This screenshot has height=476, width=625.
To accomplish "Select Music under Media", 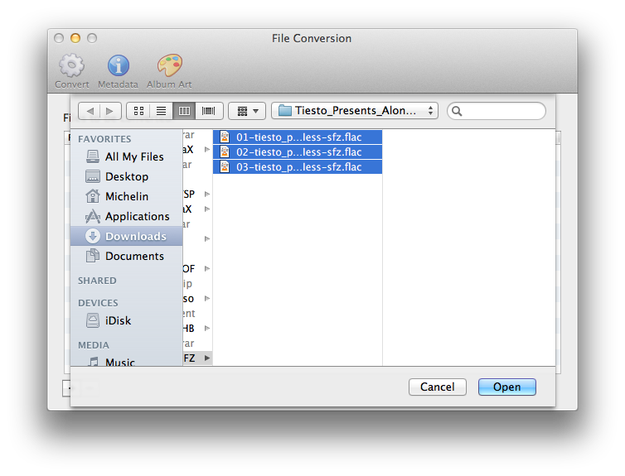I will coord(126,362).
